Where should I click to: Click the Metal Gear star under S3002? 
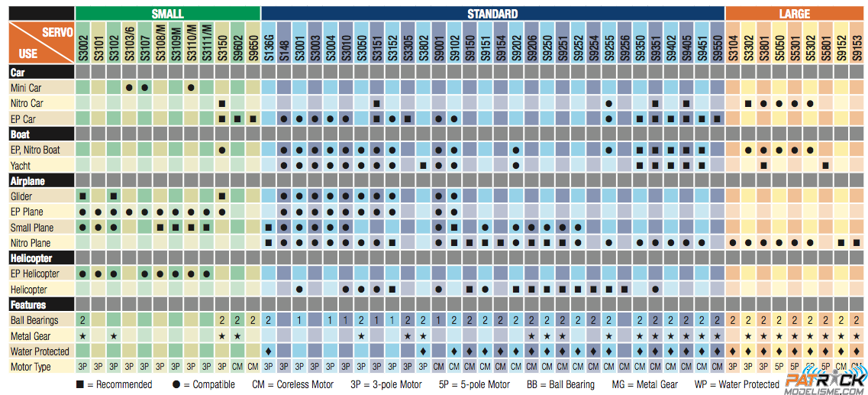point(82,336)
